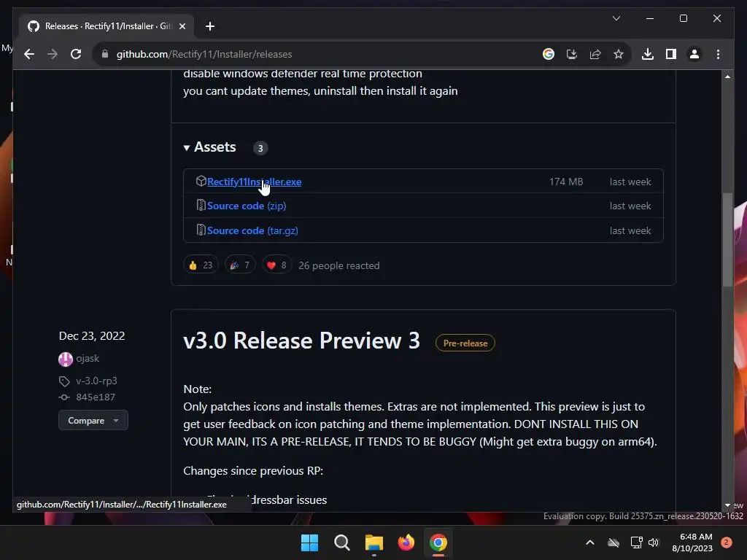Click ojask's avatar image
This screenshot has width=747, height=560.
(x=65, y=359)
